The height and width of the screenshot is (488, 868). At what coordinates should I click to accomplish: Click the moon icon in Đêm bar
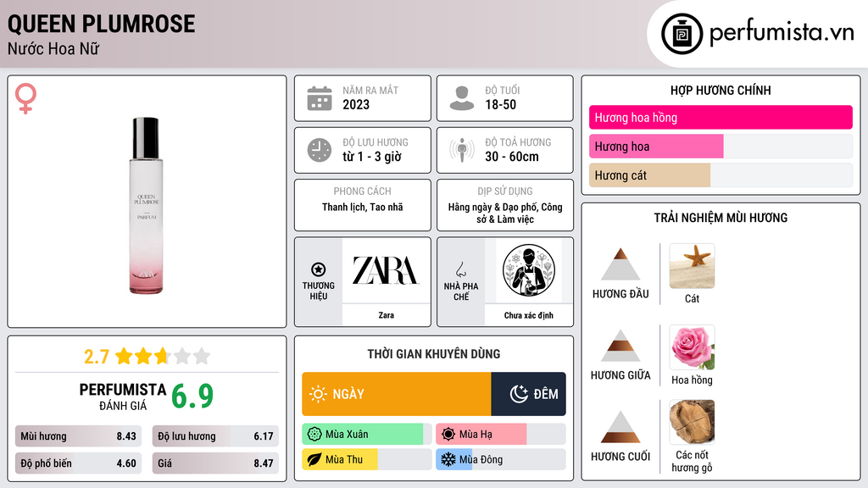[x=519, y=394]
